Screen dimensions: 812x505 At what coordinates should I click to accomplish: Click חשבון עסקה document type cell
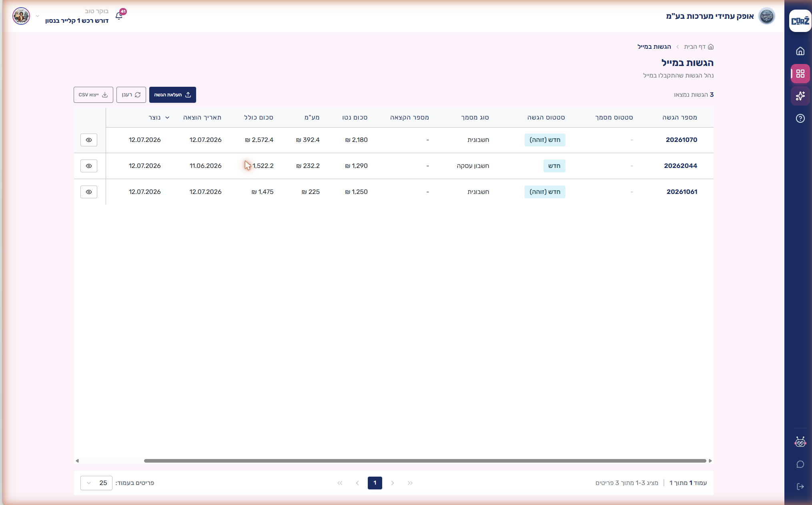pos(473,166)
